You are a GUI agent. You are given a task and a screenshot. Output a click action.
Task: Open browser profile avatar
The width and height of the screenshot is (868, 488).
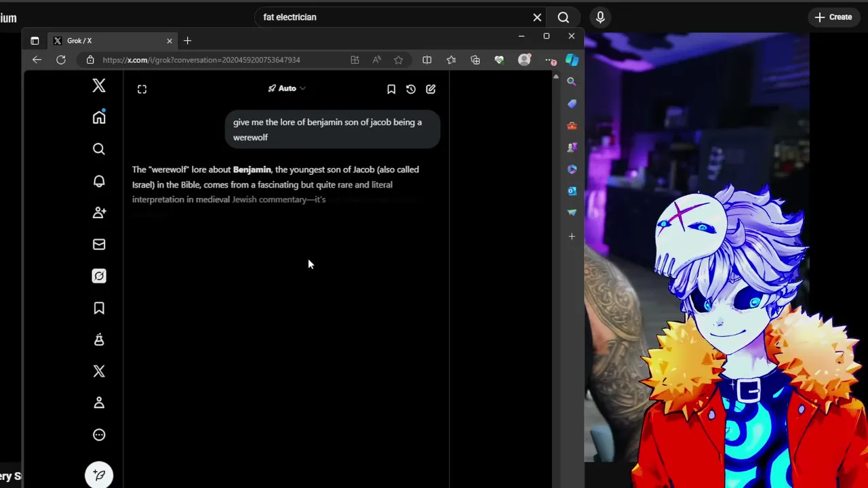(x=524, y=60)
